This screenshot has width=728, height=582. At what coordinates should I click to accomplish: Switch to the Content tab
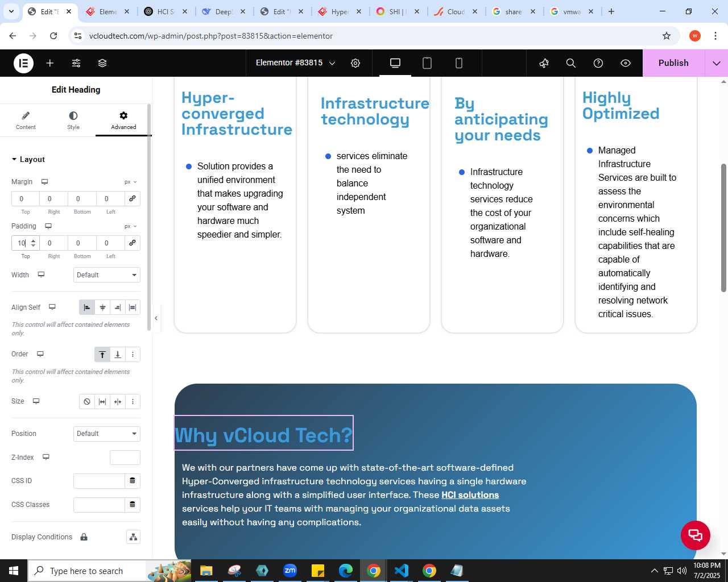[x=26, y=120]
